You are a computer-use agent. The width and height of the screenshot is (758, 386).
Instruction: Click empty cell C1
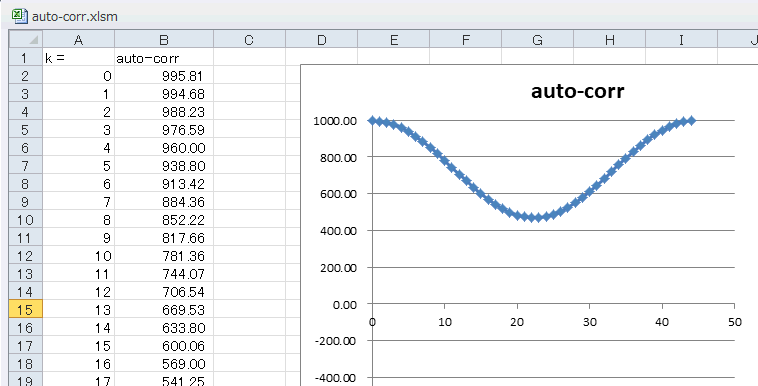coord(249,58)
